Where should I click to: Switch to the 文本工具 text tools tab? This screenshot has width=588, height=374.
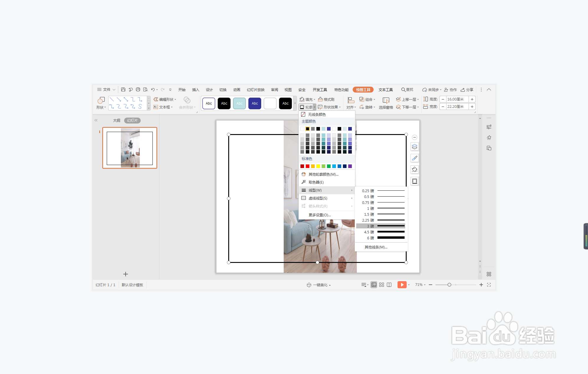pos(385,90)
